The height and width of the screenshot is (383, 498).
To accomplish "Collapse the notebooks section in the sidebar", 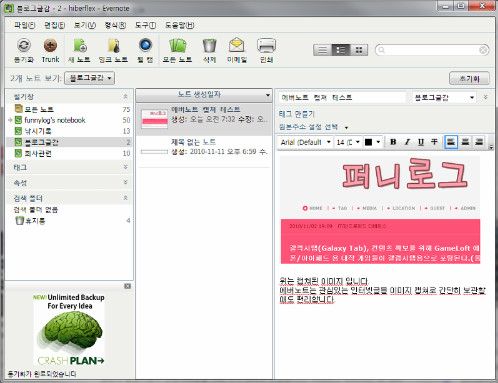I will click(x=125, y=96).
